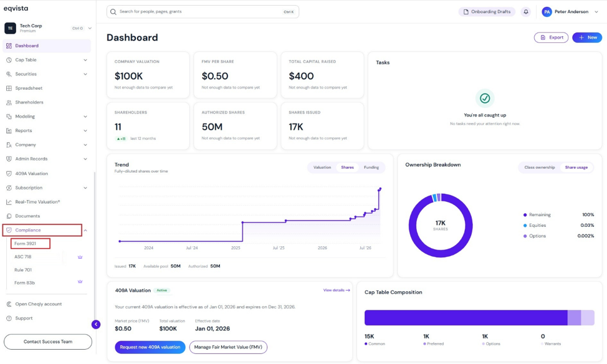Viewport: 607px width, 364px height.
Task: Select Share usage breakdown view
Action: coord(576,167)
